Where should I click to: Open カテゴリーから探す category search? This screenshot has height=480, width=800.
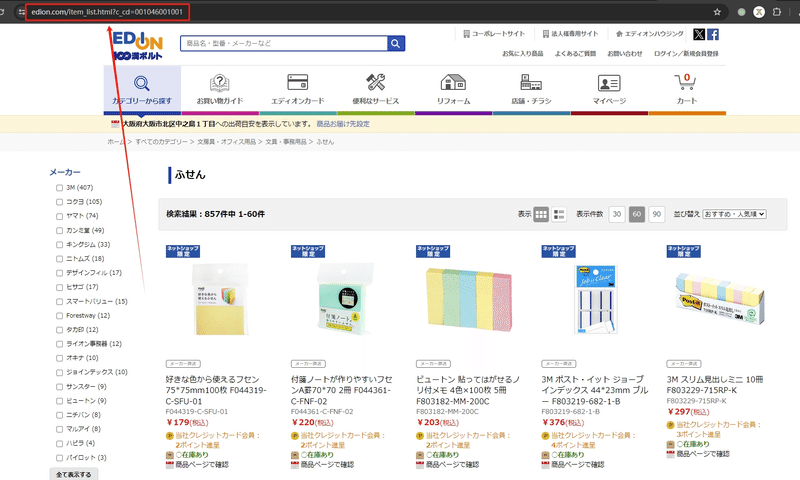tap(142, 90)
